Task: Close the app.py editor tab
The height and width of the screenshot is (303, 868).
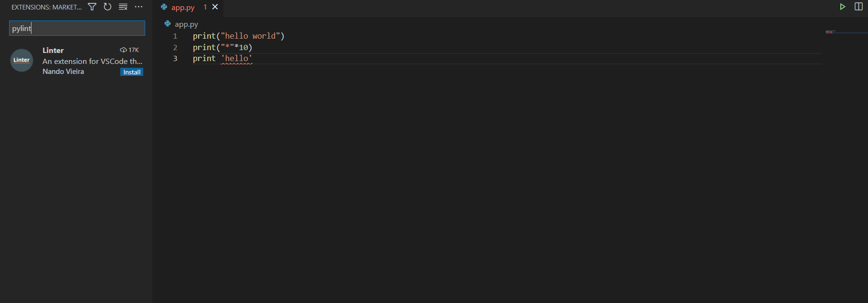Action: coord(215,7)
